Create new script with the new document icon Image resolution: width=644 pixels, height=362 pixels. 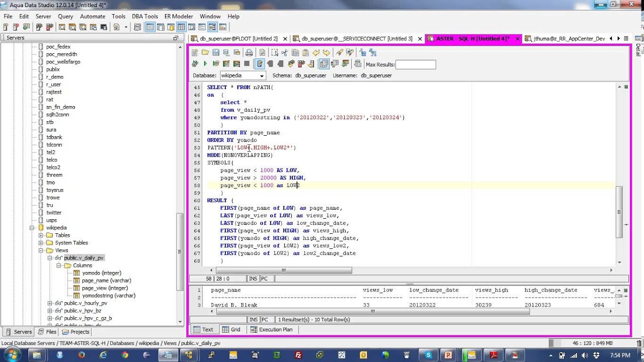(x=195, y=52)
